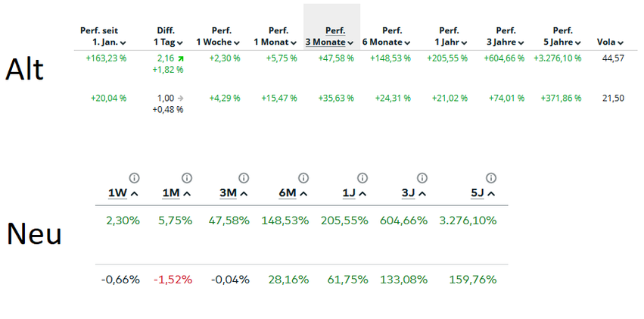This screenshot has width=644, height=319.
Task: Sort by Perf. 3 Jahre header
Action: (x=505, y=36)
